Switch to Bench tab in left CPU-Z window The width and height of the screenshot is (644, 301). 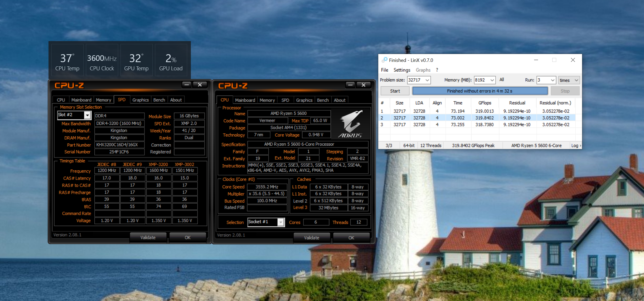pyautogui.click(x=159, y=100)
